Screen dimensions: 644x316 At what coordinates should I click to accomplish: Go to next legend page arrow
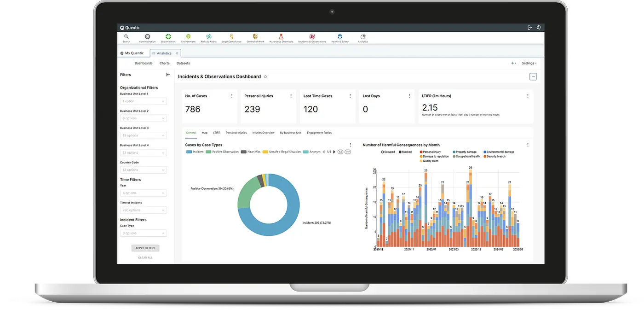click(x=334, y=152)
